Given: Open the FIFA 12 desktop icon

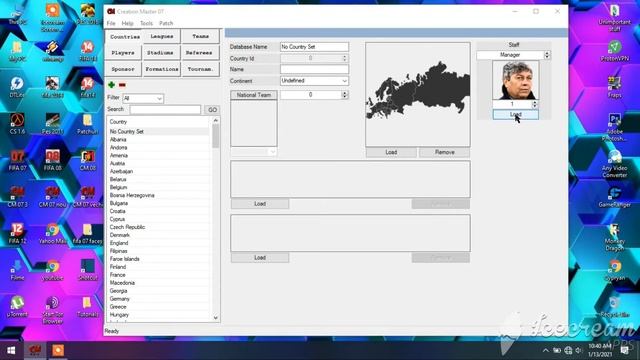Looking at the screenshot, I should click(17, 233).
